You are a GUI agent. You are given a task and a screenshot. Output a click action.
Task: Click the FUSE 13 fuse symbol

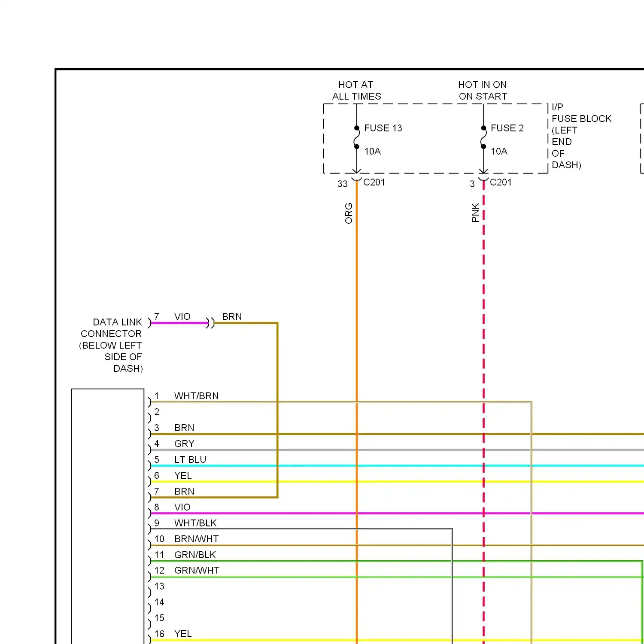356,137
